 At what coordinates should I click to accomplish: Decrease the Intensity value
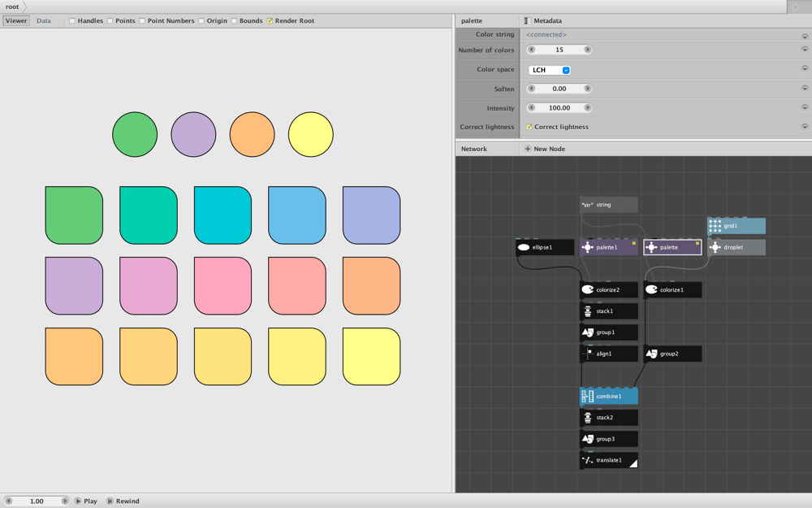point(531,108)
